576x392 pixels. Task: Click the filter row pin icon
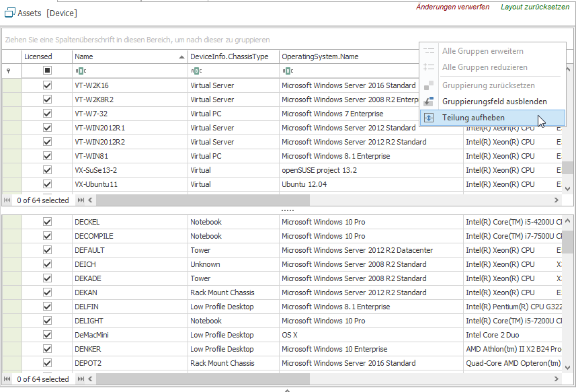coord(9,71)
